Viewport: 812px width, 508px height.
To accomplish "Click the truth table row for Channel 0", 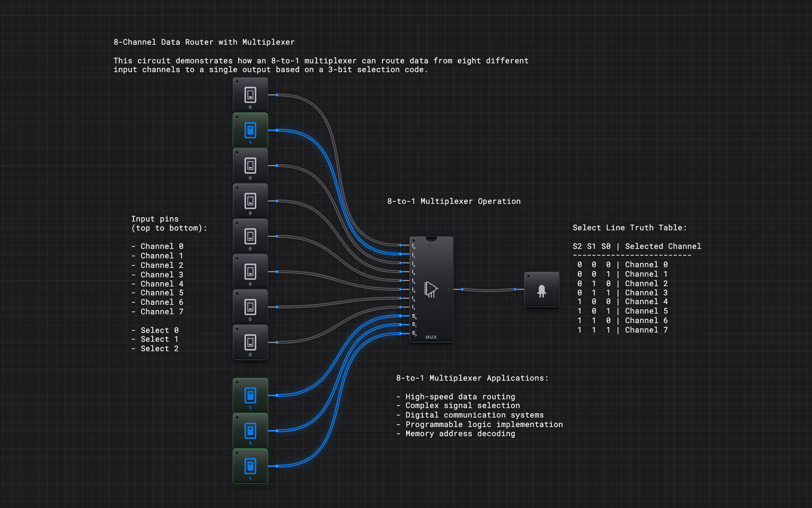I will tap(623, 264).
